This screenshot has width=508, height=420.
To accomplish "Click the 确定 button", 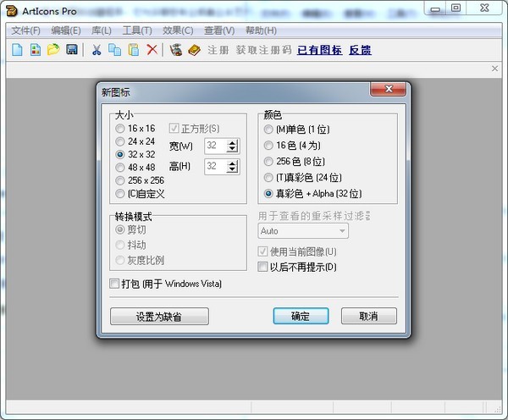I will click(x=301, y=316).
